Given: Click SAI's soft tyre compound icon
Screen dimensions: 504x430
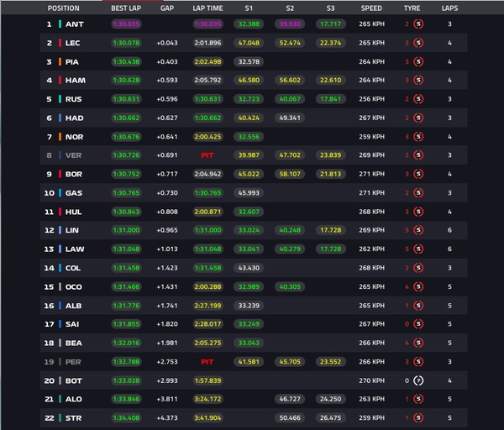Looking at the screenshot, I should (x=418, y=323).
